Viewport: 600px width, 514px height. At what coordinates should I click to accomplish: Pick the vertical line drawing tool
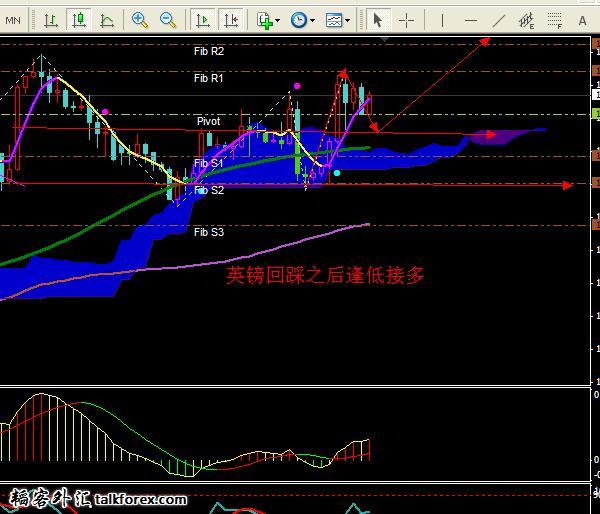[441, 19]
